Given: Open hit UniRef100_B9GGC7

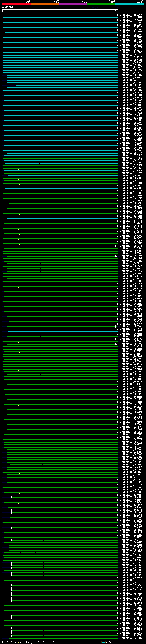Looking at the screenshot, I should [x=131, y=15].
